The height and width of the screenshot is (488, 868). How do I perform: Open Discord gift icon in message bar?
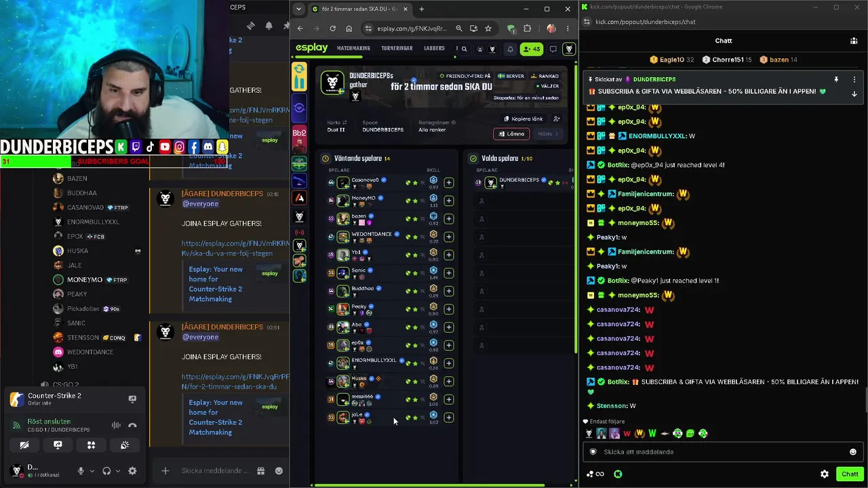pyautogui.click(x=260, y=471)
